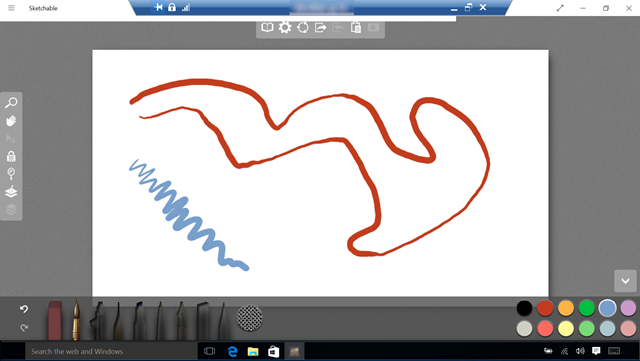
Task: Open Task View on the taskbar
Action: click(209, 351)
